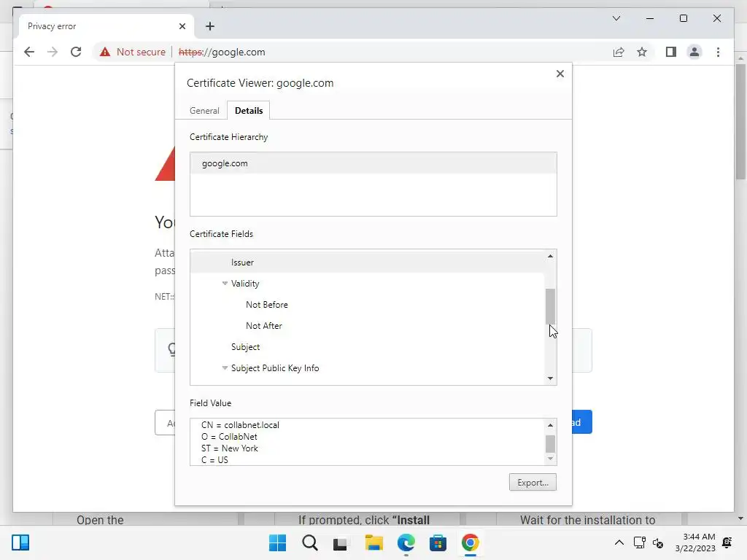This screenshot has width=747, height=560.
Task: Show hidden system tray icons
Action: pyautogui.click(x=619, y=542)
